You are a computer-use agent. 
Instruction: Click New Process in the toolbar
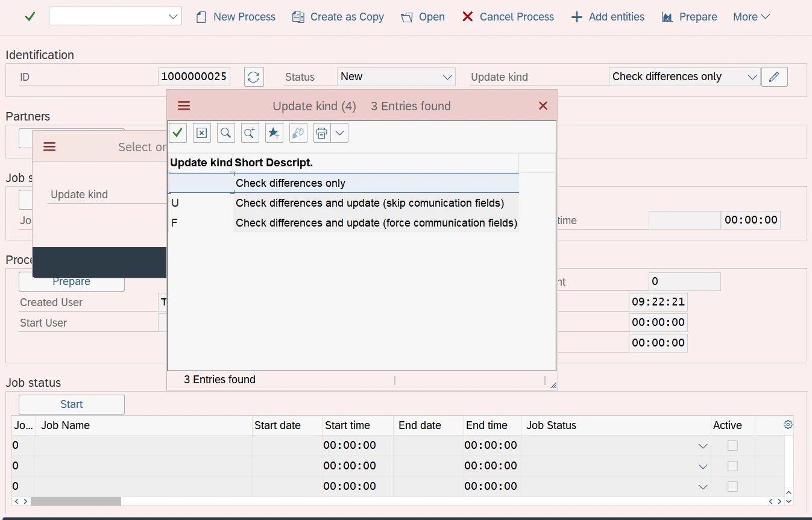pyautogui.click(x=236, y=17)
